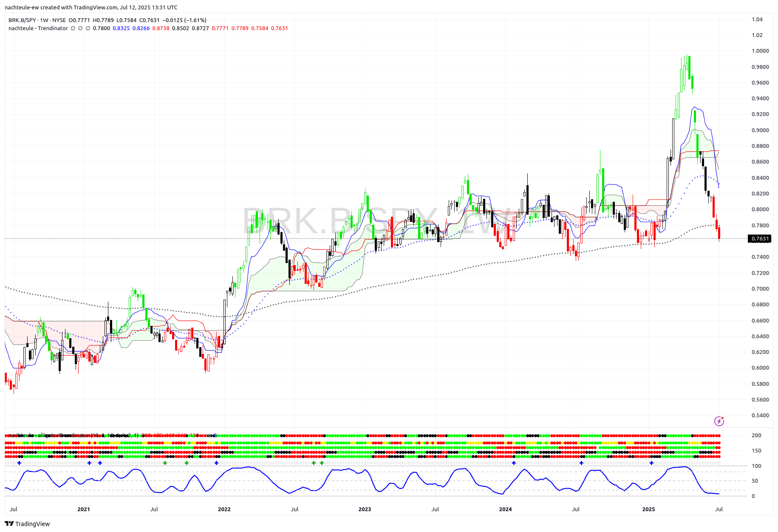This screenshot has height=532, width=778.
Task: Click the blue plus marker just before 2022
Action: pyautogui.click(x=216, y=463)
